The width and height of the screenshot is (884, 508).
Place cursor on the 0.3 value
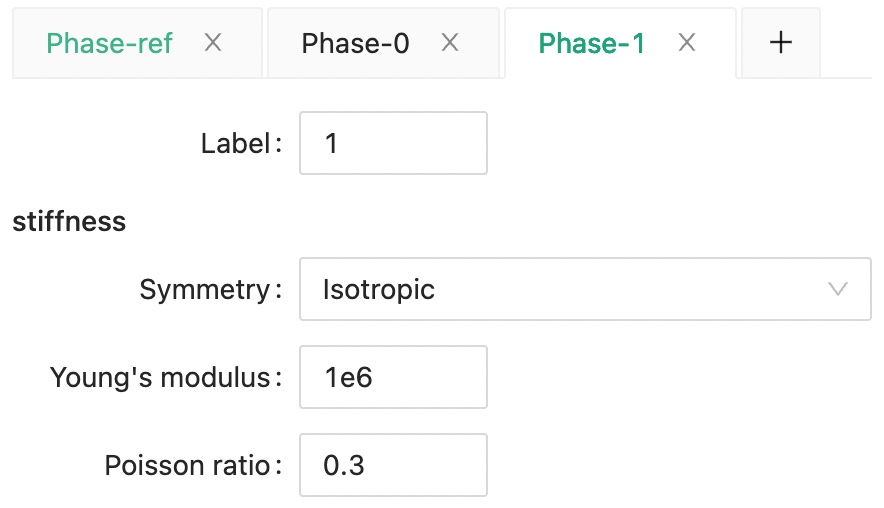(343, 465)
